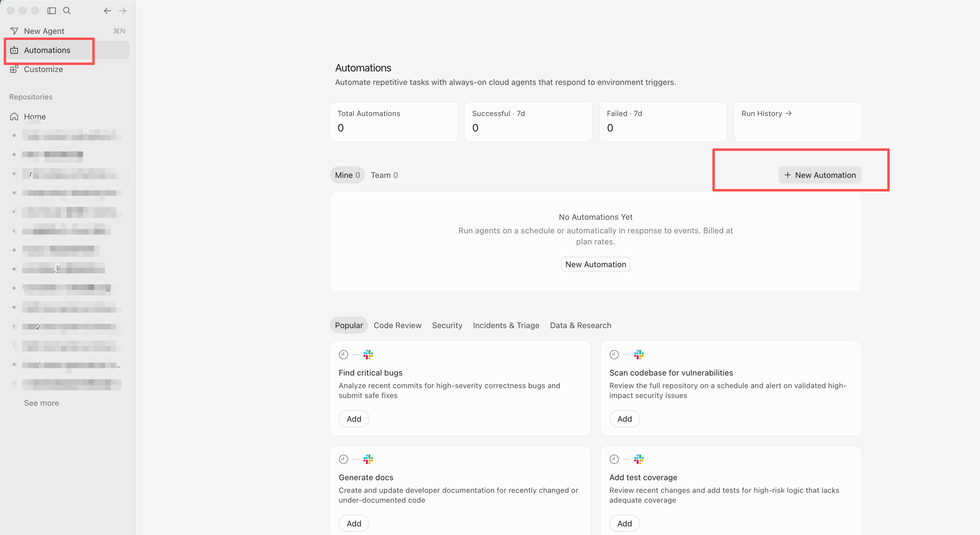The width and height of the screenshot is (980, 535).
Task: Click the New Automation button at top right
Action: (820, 175)
